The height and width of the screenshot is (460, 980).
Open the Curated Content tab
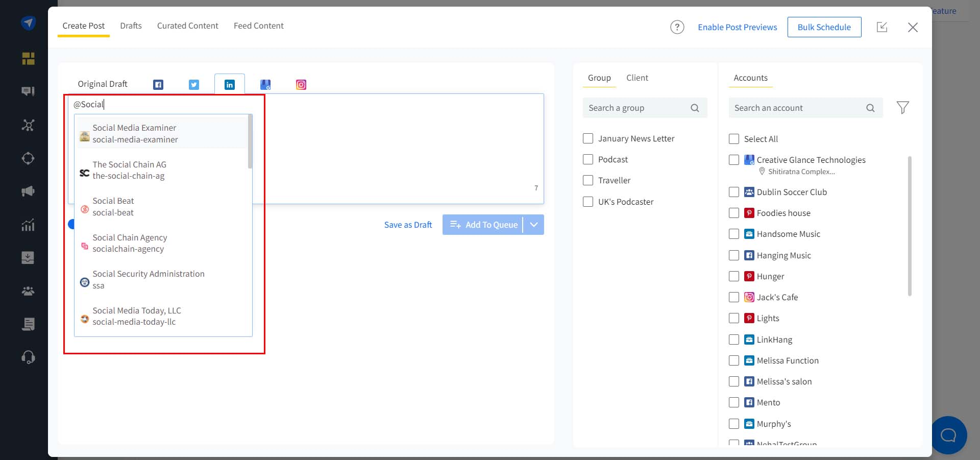[x=187, y=26]
